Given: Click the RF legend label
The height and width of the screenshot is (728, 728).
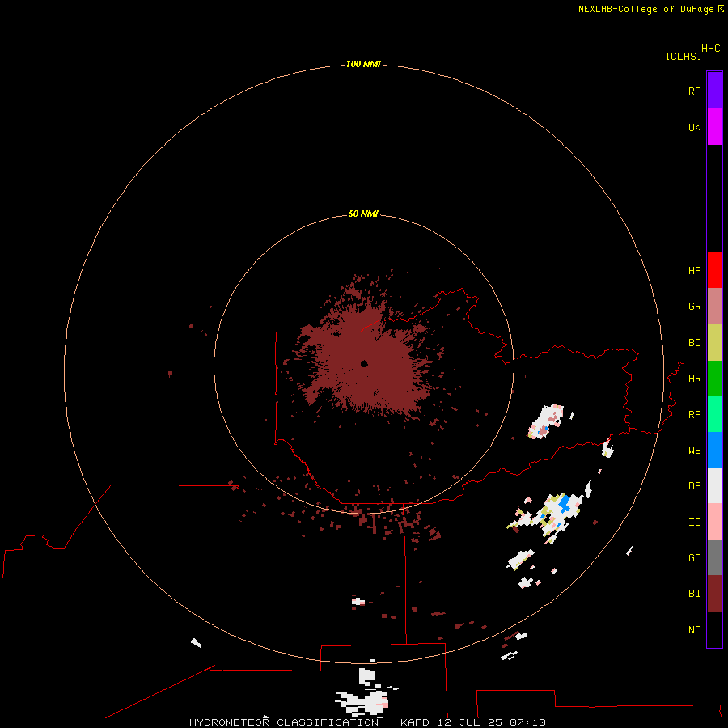Looking at the screenshot, I should coord(694,91).
